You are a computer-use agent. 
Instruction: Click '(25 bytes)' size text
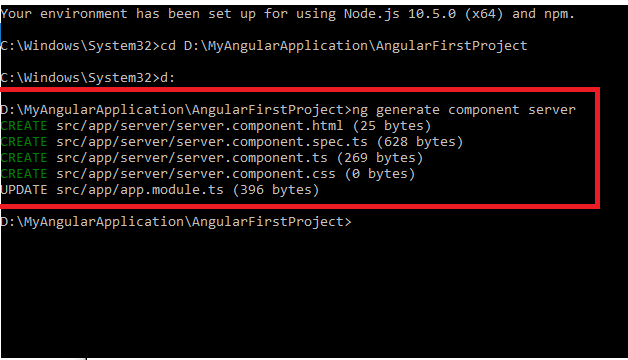coord(392,126)
